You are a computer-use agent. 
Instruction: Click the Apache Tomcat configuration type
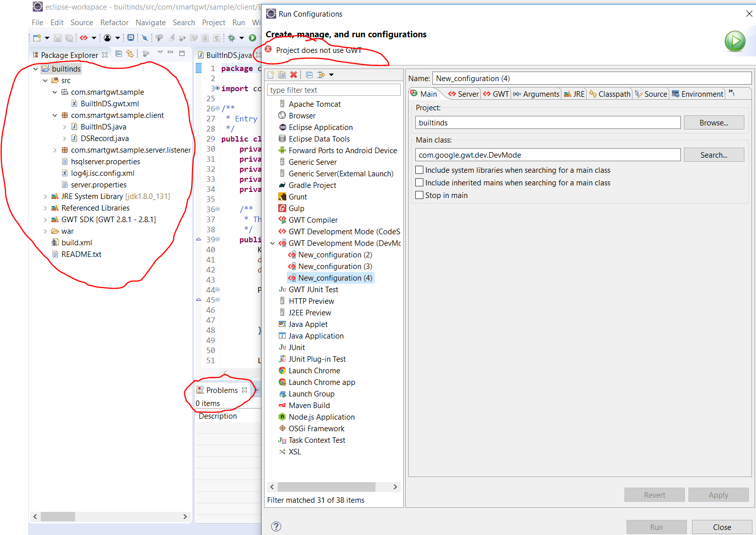[314, 104]
